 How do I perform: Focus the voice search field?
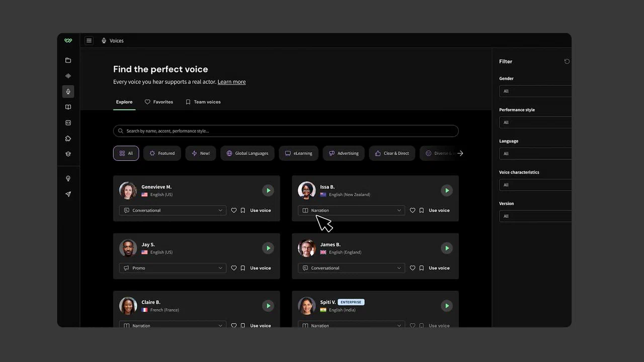point(286,131)
